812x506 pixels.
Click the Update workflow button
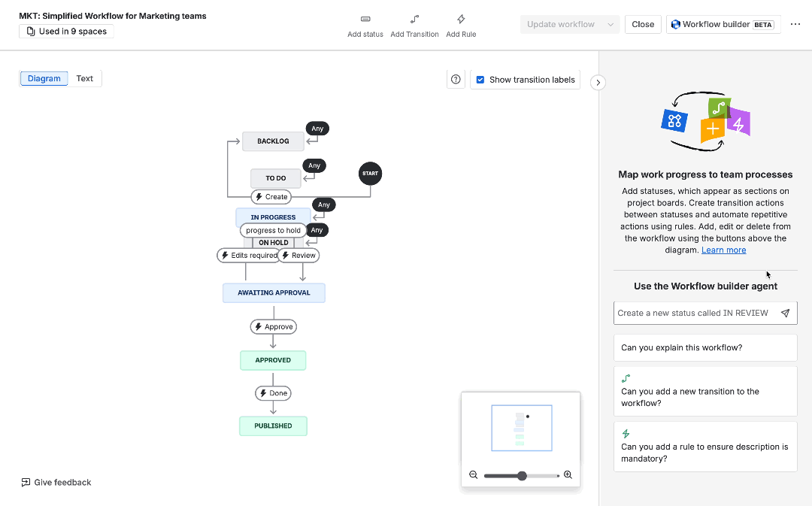[x=561, y=24]
